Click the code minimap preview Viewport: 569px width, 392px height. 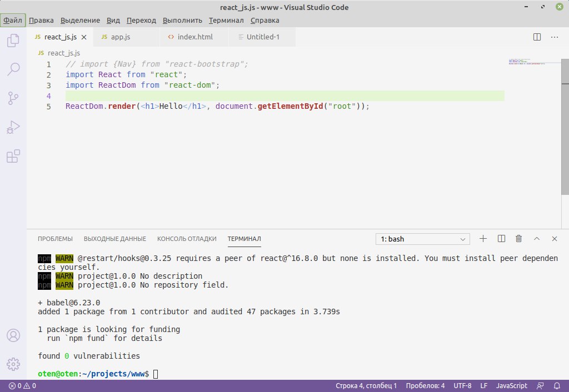[527, 62]
